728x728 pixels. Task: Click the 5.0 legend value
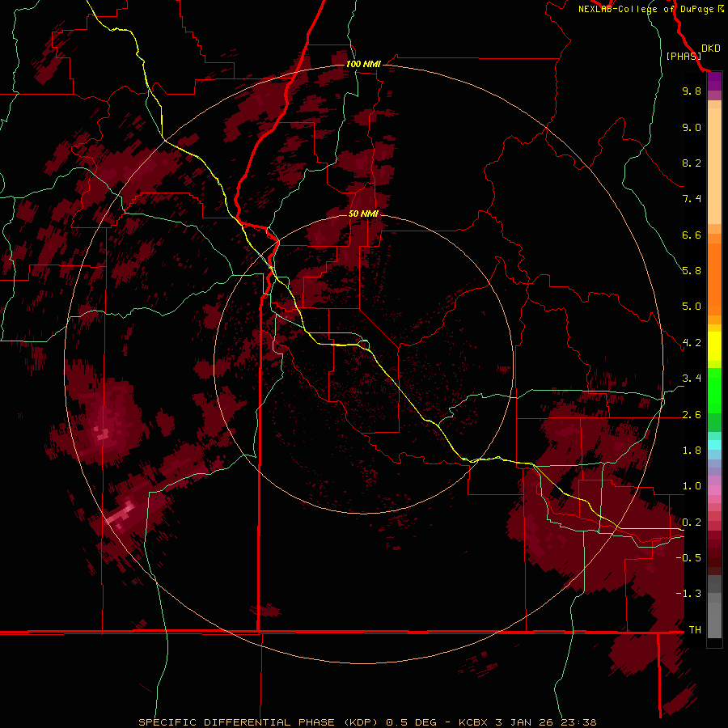click(x=692, y=307)
